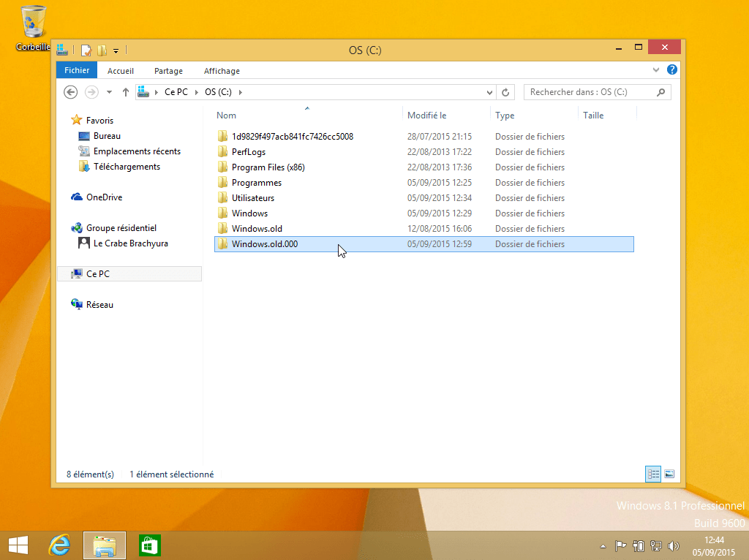Show hidden tray icons arrow

click(x=603, y=546)
